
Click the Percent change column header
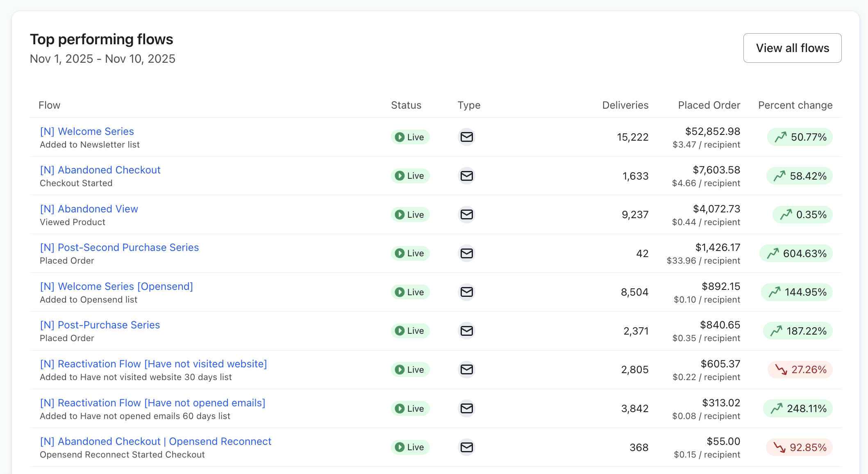[795, 105]
